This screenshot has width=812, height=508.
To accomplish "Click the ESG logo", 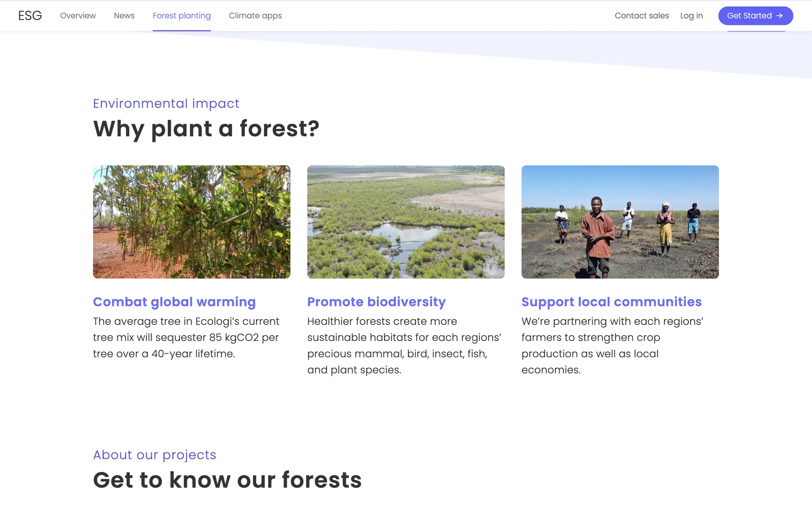I will [x=30, y=16].
